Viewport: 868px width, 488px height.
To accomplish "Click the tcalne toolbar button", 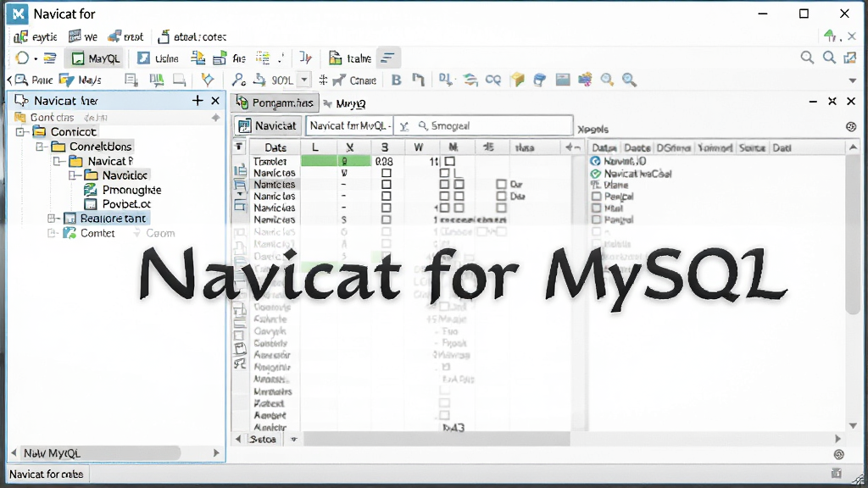I will [x=350, y=58].
